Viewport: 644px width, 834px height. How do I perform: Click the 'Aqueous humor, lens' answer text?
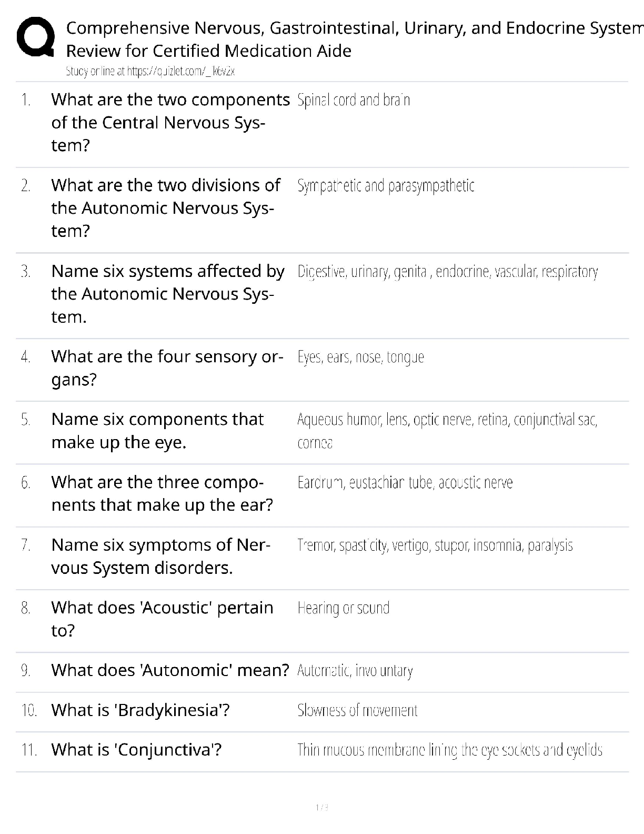click(447, 420)
